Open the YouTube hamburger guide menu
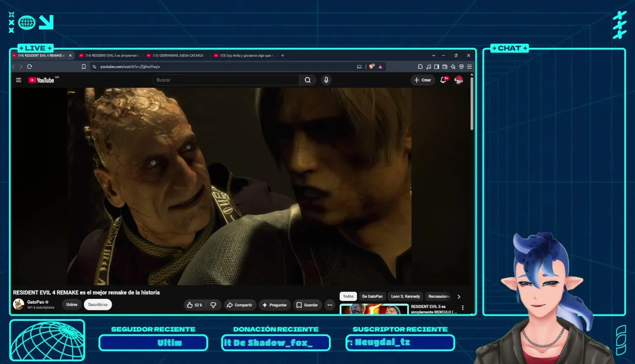 point(19,80)
